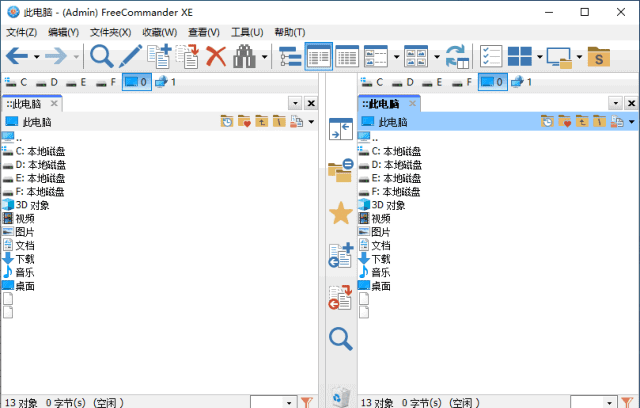Open the right panel tab list dropdown
The width and height of the screenshot is (640, 408).
coord(615,104)
